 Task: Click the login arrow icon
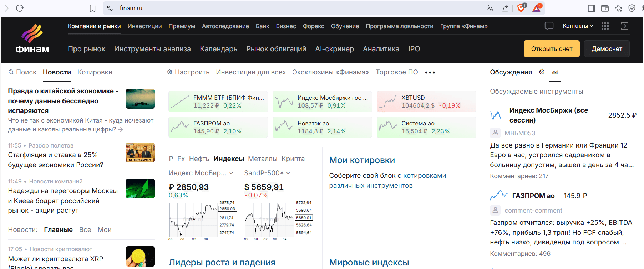624,26
